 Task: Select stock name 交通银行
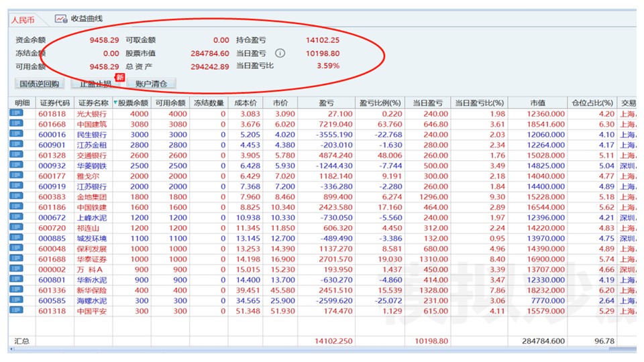[92, 155]
